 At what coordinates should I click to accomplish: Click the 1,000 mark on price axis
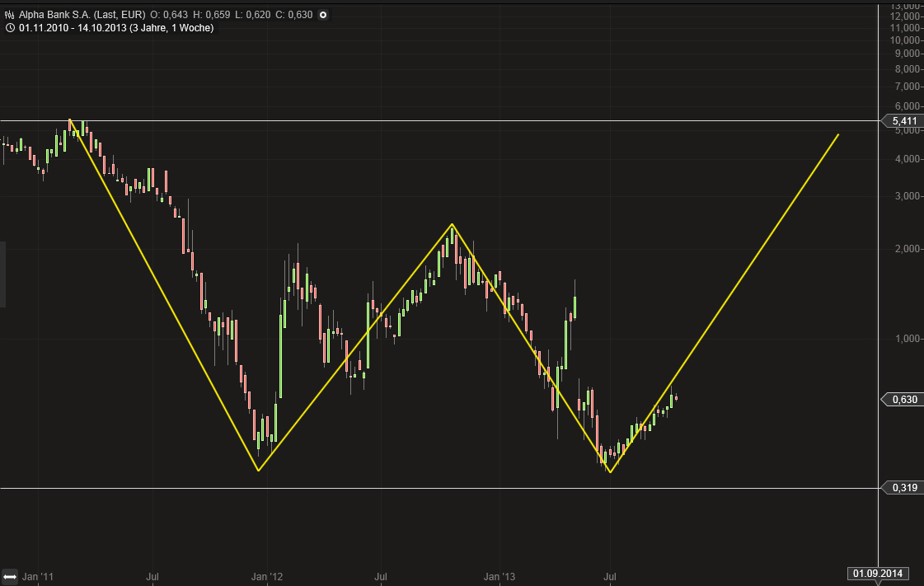907,338
